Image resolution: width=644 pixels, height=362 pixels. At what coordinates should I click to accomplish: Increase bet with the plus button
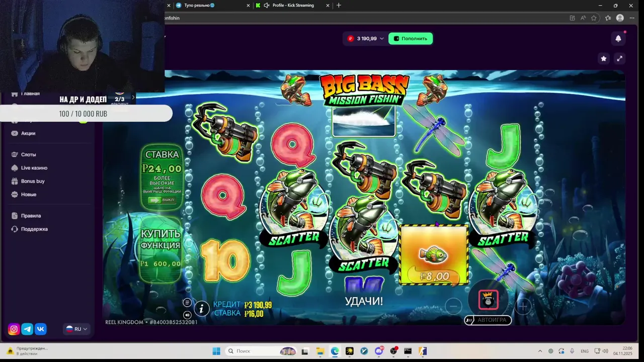point(523,306)
